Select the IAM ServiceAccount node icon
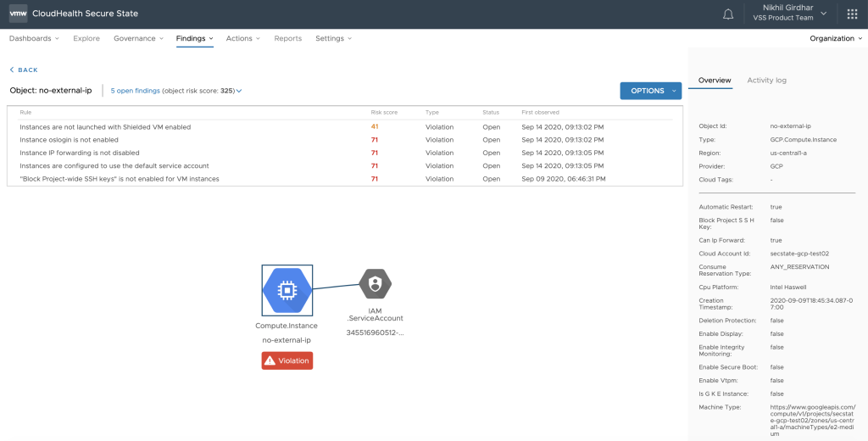Screen dimensions: 868x441 pos(375,284)
